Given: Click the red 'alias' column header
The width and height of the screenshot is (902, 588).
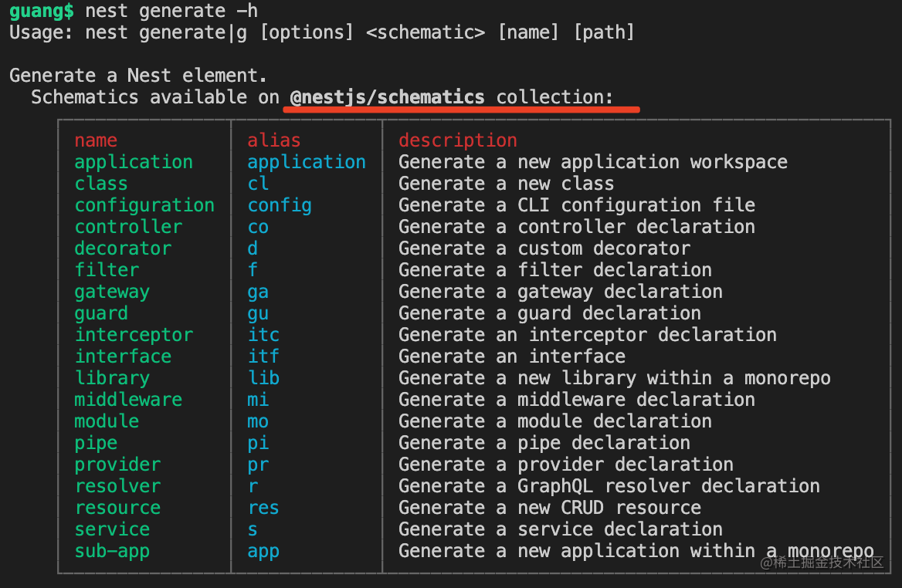Looking at the screenshot, I should tap(274, 140).
